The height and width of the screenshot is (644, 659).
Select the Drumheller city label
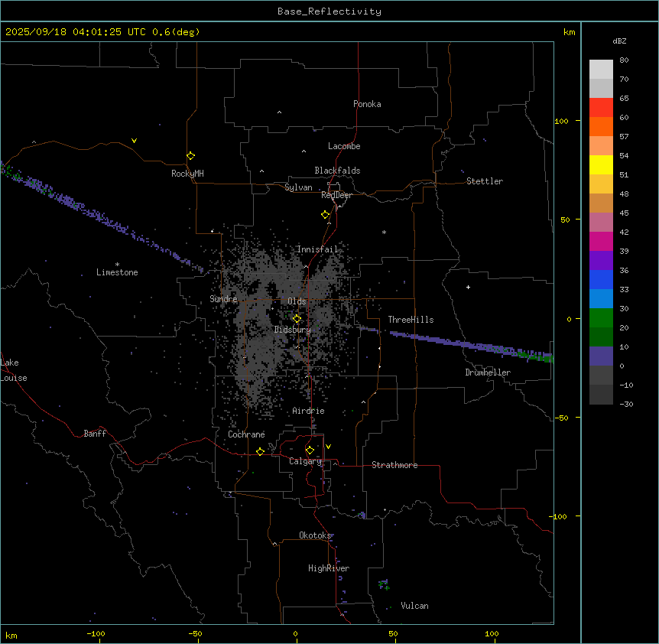(x=488, y=372)
